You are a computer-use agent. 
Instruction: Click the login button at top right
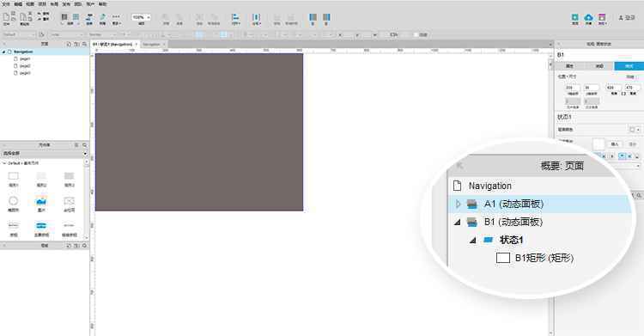(x=626, y=18)
